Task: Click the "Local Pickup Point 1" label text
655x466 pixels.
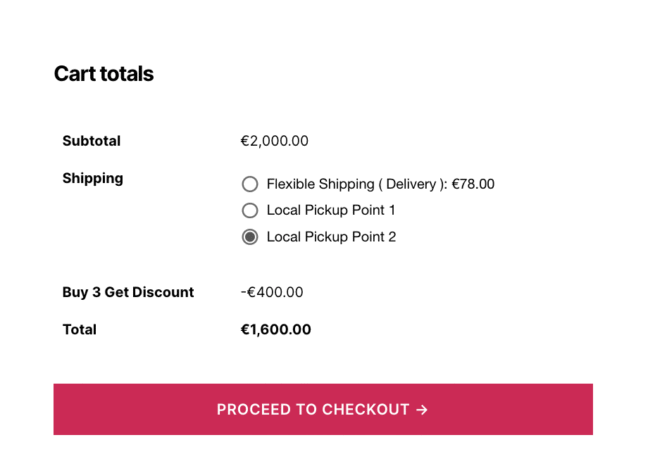Action: click(331, 210)
